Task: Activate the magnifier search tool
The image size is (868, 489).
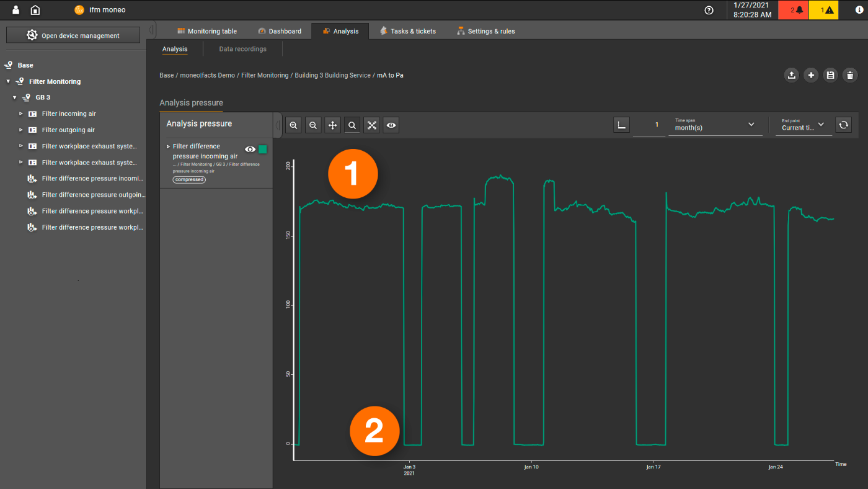Action: click(x=352, y=125)
